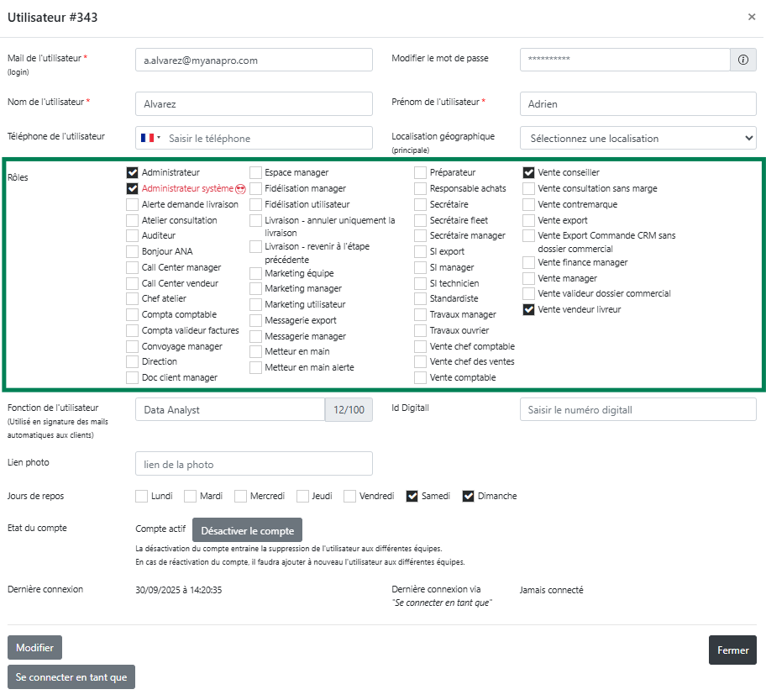The width and height of the screenshot is (766, 700).
Task: Enable the Auditeur role checkbox
Action: coord(133,236)
